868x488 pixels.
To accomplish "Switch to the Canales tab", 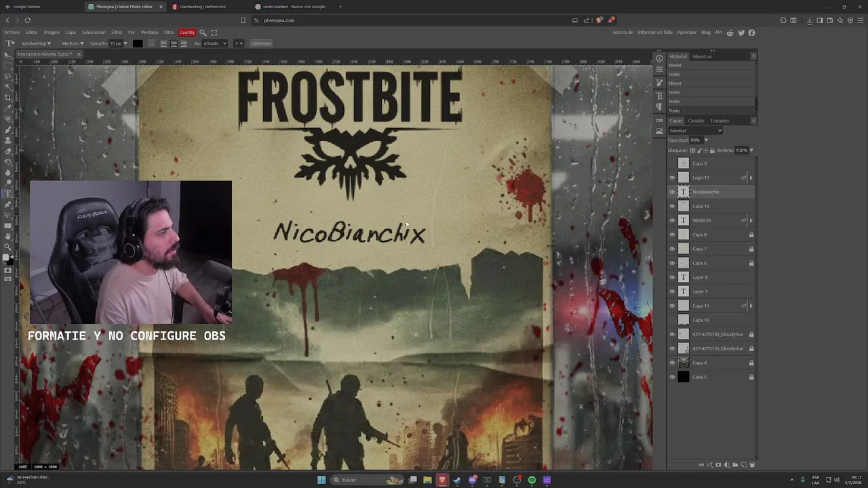I will (696, 121).
